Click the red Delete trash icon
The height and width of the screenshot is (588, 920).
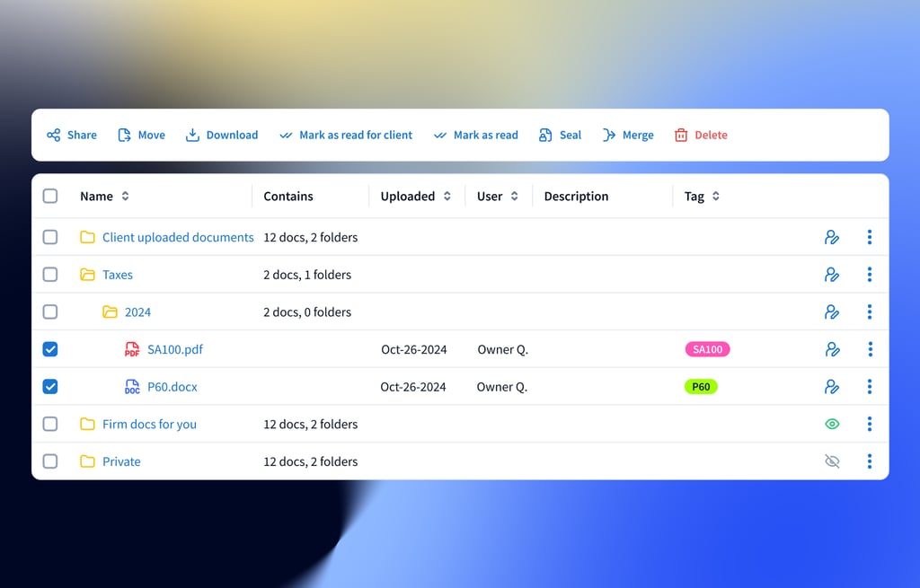681,136
